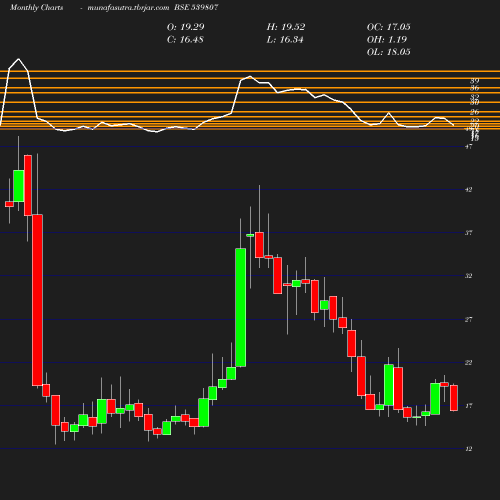This screenshot has width=500, height=500.
Task: Click the price axis label 47
Action: [468, 147]
